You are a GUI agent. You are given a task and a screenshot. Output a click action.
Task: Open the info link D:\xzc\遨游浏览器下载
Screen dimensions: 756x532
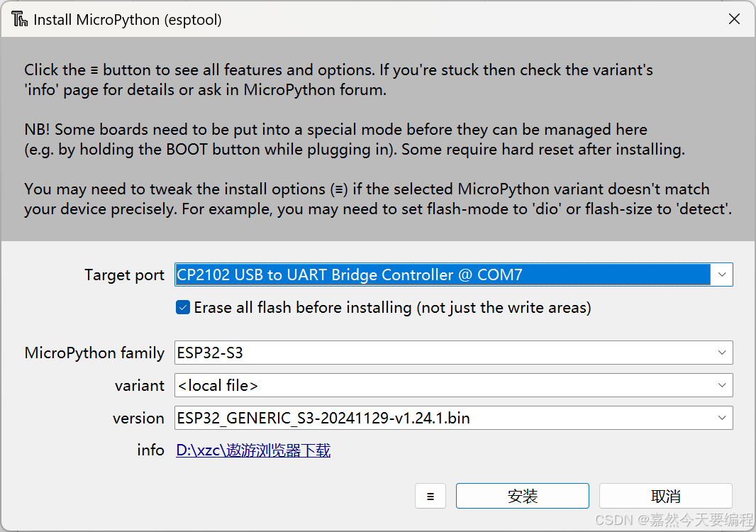tap(253, 450)
